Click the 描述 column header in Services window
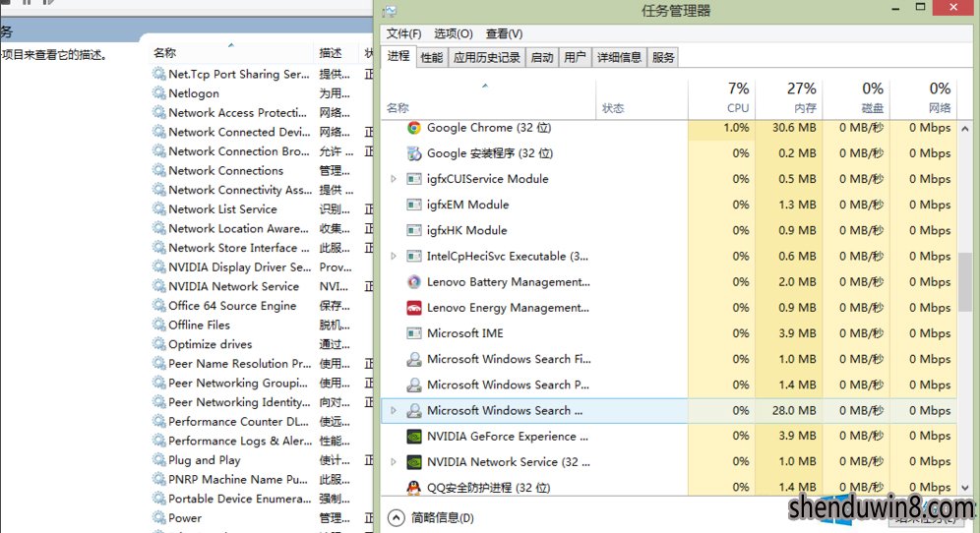Viewport: 980px width, 533px height. pos(335,53)
